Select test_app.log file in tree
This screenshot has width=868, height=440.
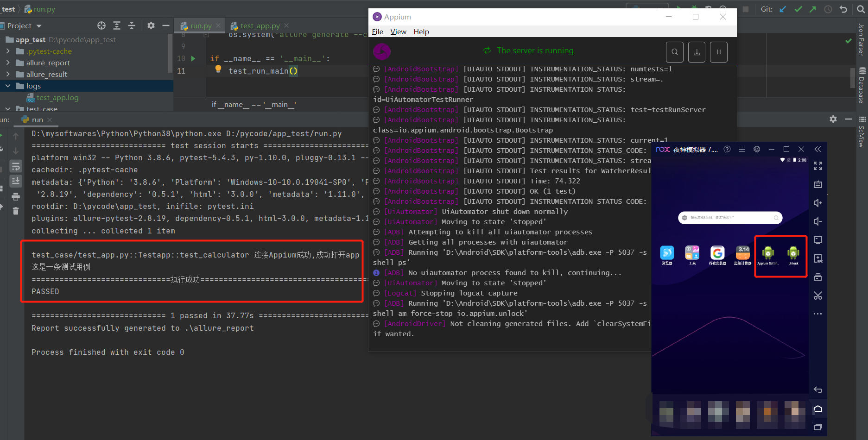point(57,98)
